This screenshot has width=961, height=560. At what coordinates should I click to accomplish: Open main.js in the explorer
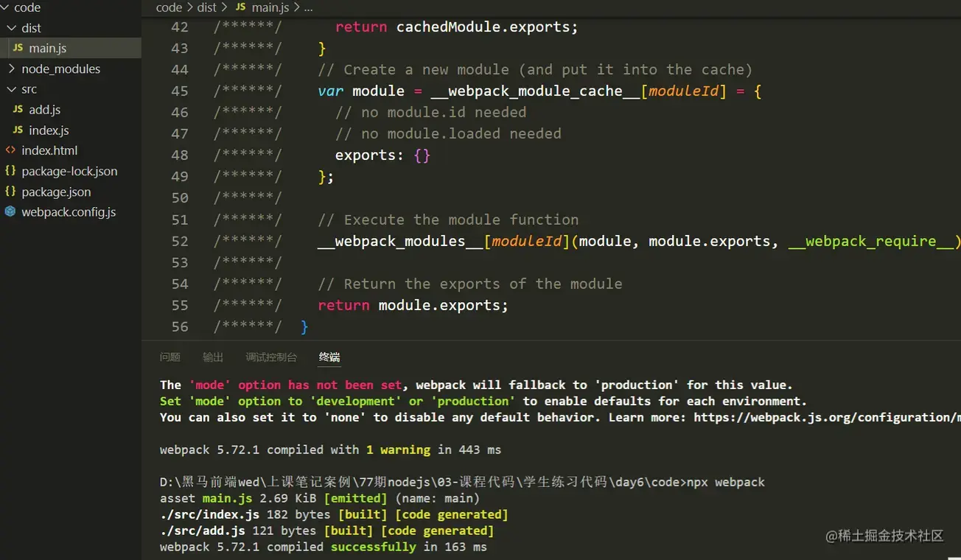point(70,48)
